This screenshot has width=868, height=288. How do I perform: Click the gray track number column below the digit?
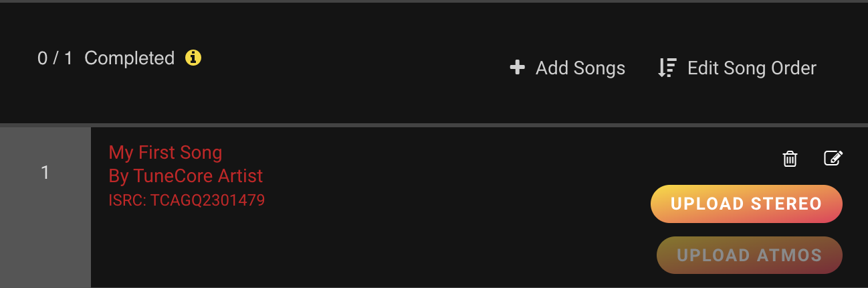point(45,241)
